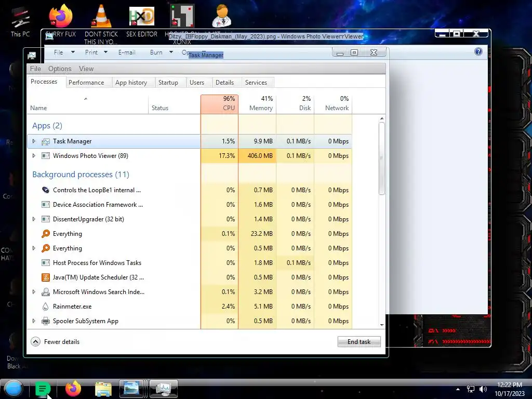Switch to Photo Viewer taskbar button
532x399 pixels.
(x=132, y=389)
